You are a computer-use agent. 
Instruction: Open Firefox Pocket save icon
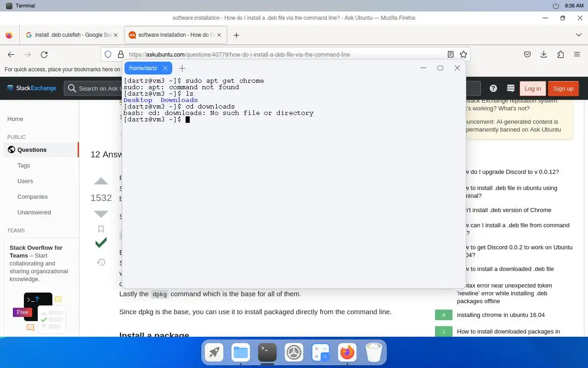(x=527, y=54)
